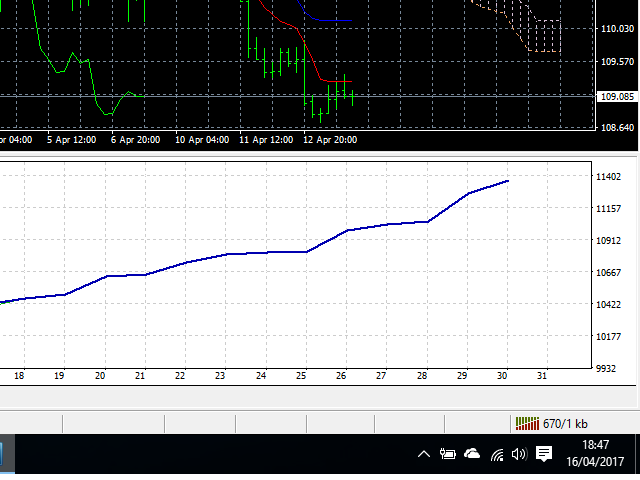
Task: Click the 670/1 kb traffic text
Action: click(565, 423)
